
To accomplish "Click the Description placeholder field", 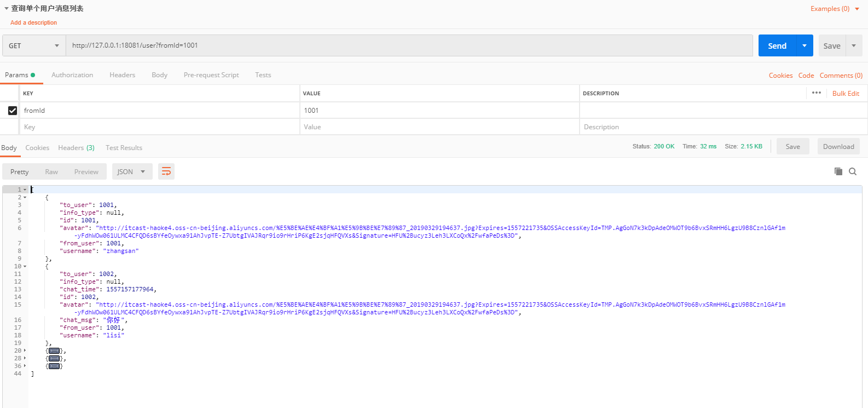I will pos(724,127).
